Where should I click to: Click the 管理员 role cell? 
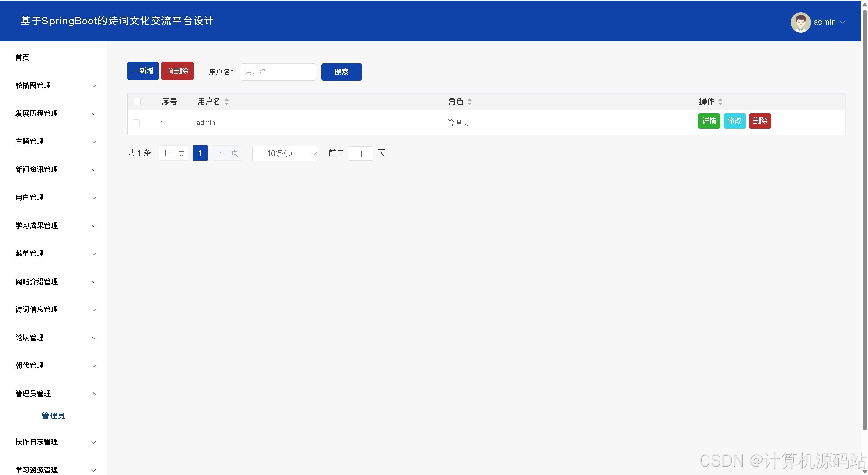coord(458,123)
